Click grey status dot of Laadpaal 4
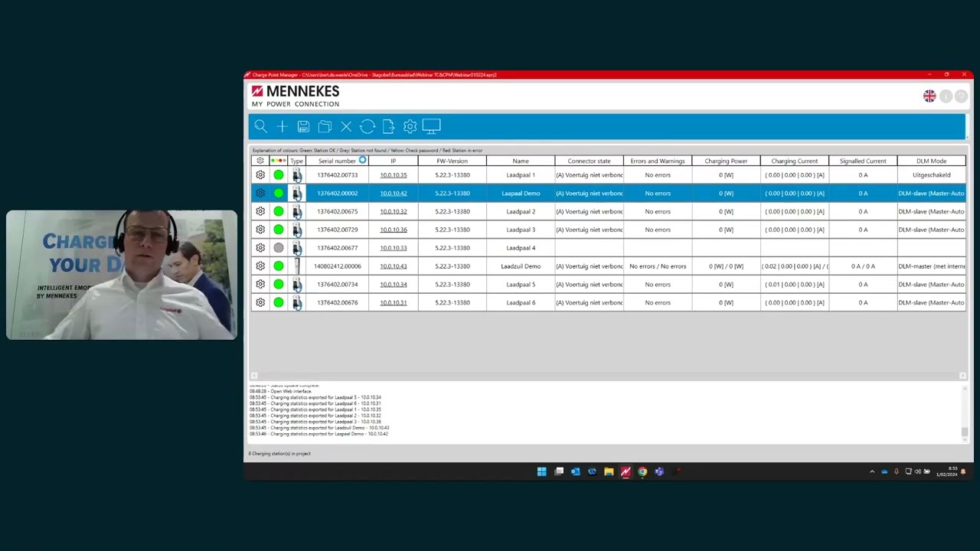This screenshot has width=980, height=551. pos(279,248)
